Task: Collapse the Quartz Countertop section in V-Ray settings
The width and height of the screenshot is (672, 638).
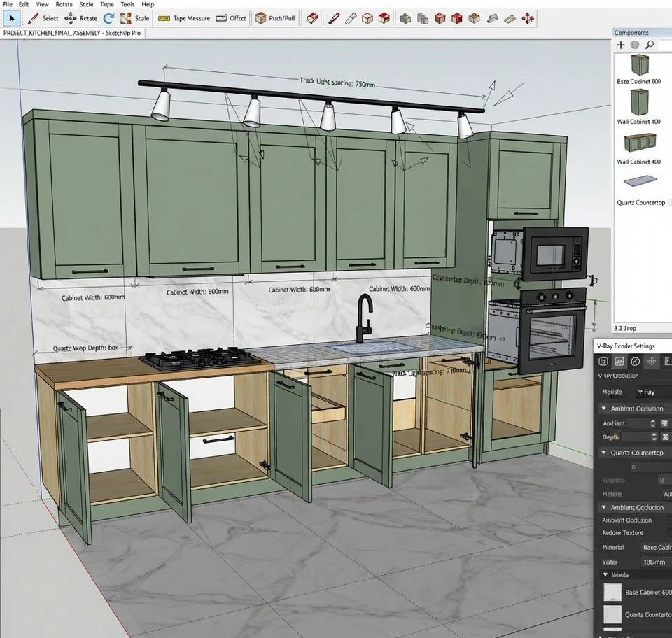Action: point(604,452)
